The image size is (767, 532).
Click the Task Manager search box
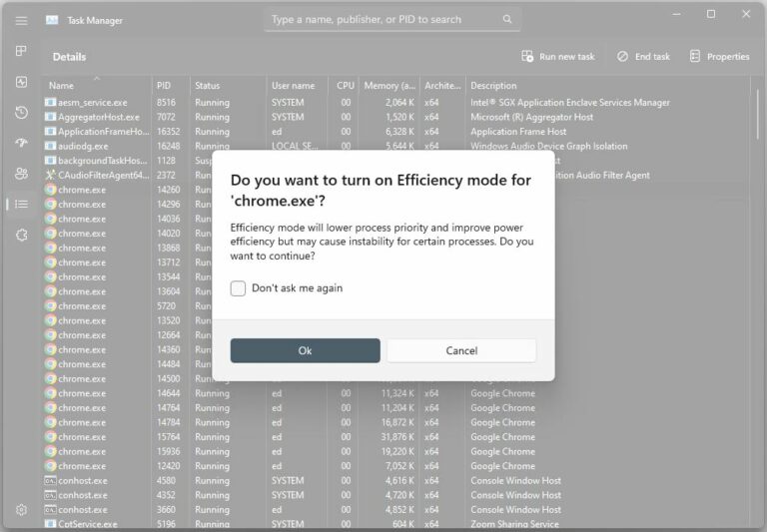coord(392,19)
